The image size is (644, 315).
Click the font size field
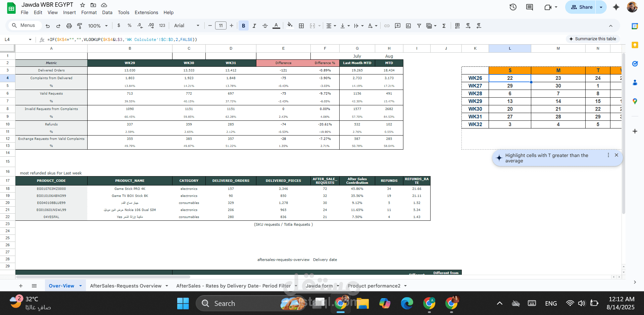[x=221, y=25]
